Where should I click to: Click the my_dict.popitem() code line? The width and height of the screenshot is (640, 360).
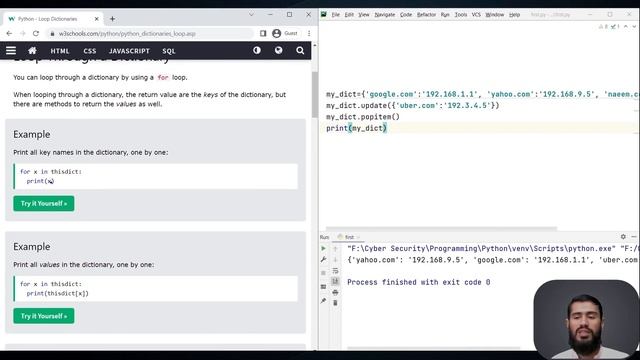pos(363,117)
